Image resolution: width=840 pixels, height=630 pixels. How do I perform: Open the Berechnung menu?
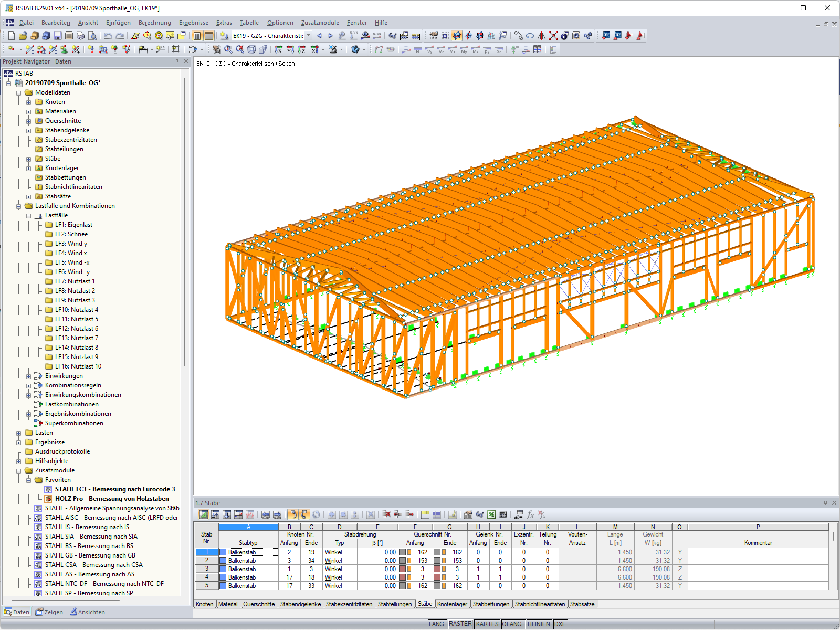click(x=155, y=23)
